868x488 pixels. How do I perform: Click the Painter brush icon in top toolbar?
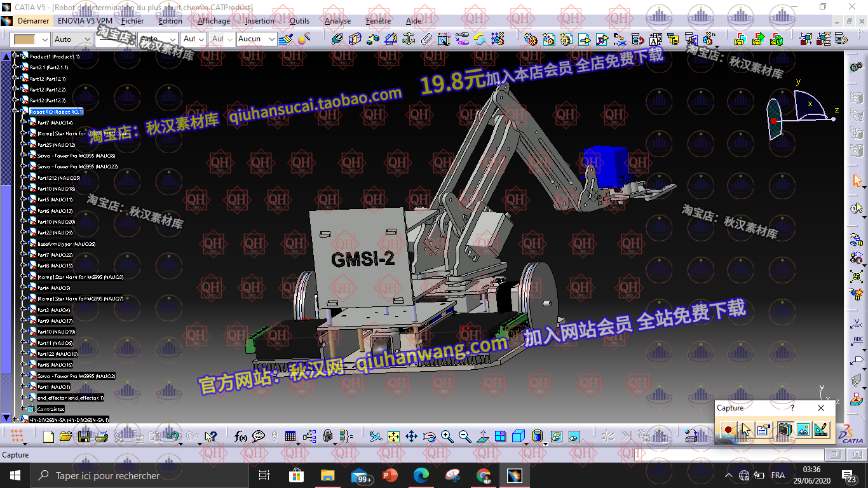pyautogui.click(x=286, y=39)
